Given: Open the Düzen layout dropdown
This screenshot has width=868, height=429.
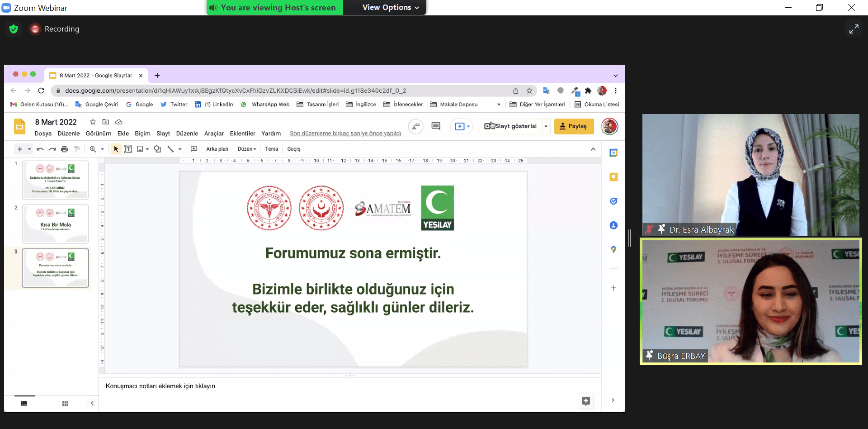Looking at the screenshot, I should [247, 149].
